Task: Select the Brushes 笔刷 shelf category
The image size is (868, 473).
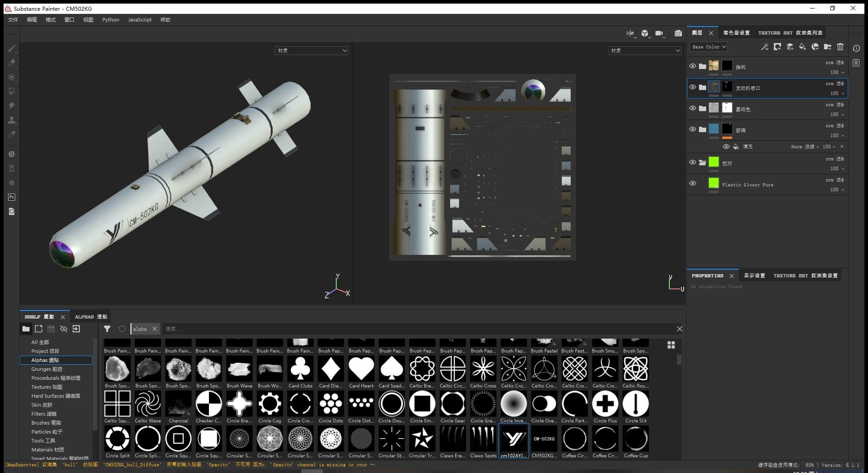Action: 46,423
